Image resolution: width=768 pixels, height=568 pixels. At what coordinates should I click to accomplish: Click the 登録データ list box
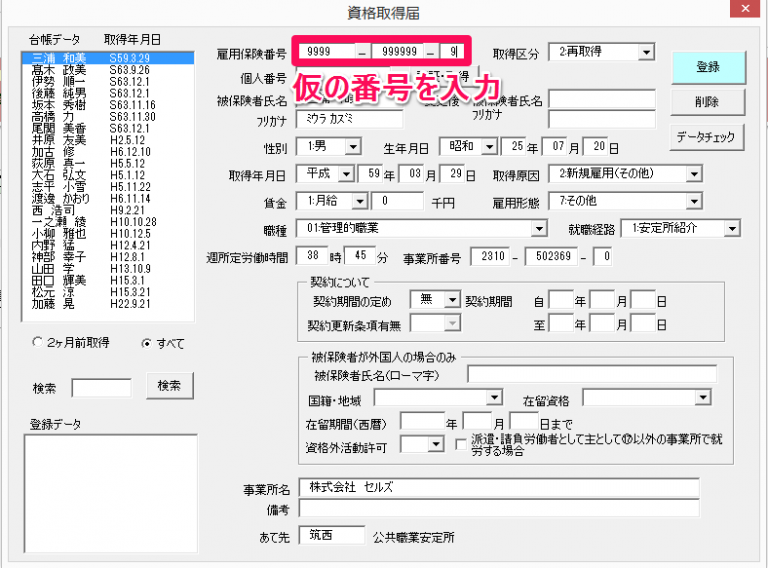111,494
